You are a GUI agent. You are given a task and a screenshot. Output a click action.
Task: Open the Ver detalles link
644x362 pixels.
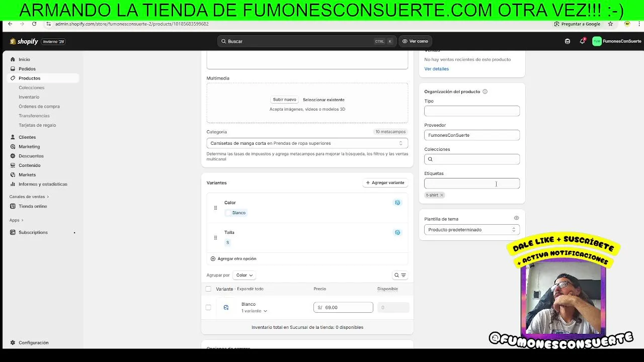point(436,69)
